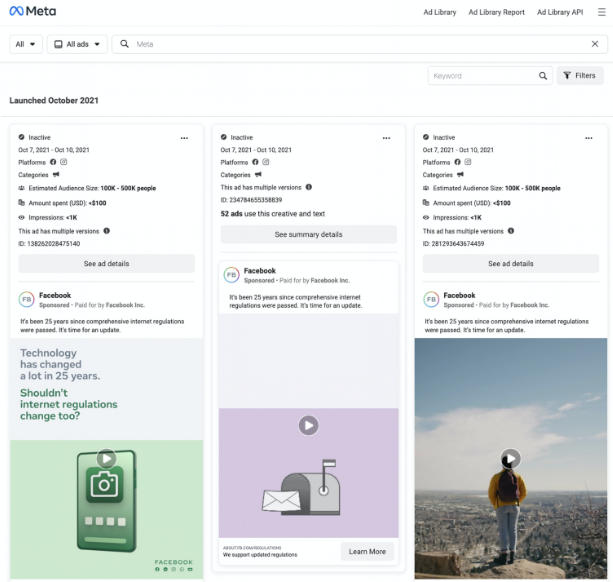The image size is (613, 582).
Task: Click Facebook platform icon on first card
Action: pos(53,162)
